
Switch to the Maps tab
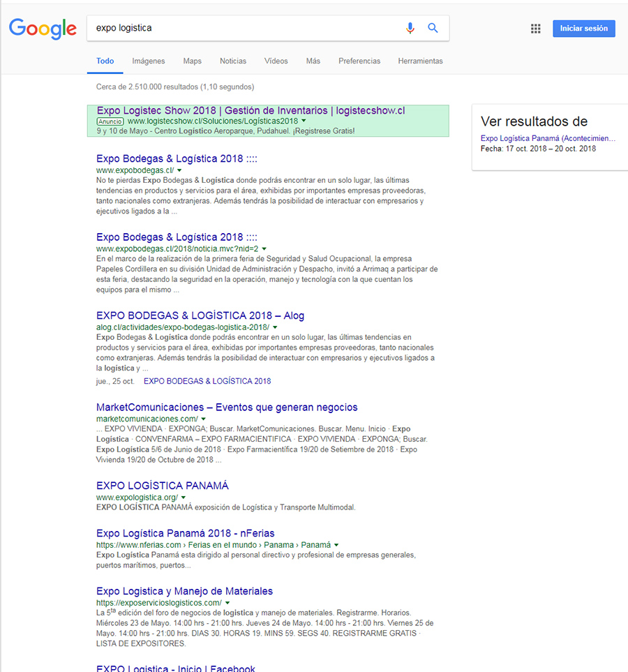click(192, 61)
